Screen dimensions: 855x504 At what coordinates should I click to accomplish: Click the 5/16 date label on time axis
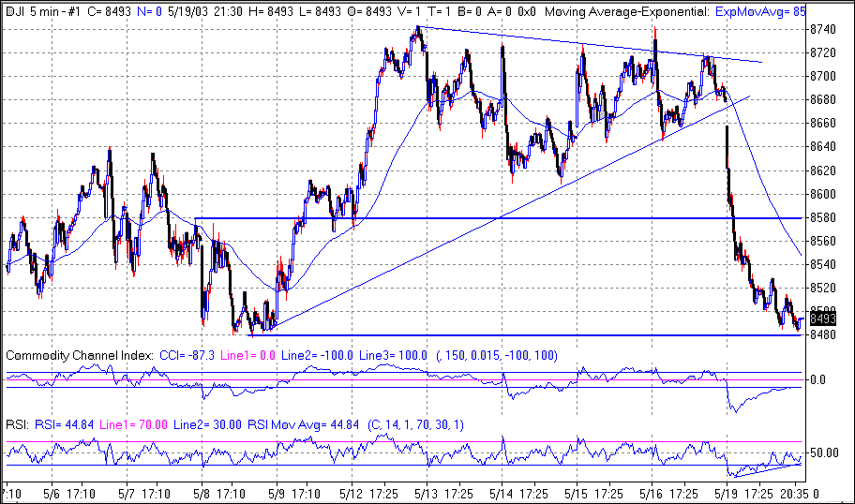pos(652,495)
